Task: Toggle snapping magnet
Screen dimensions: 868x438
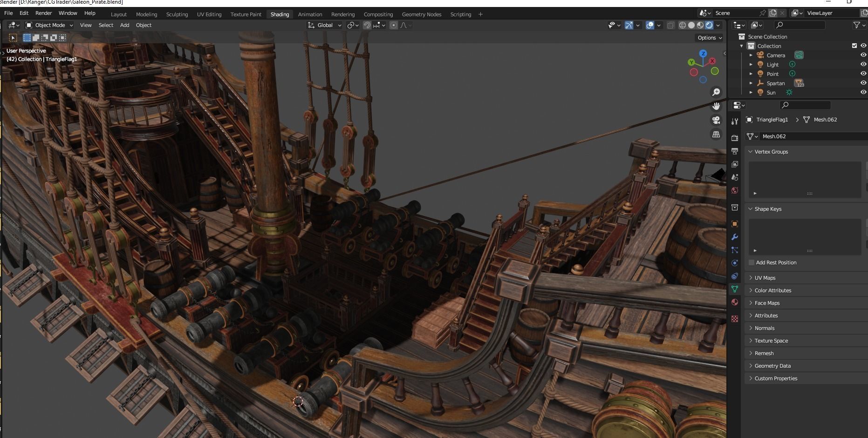Action: [x=367, y=25]
